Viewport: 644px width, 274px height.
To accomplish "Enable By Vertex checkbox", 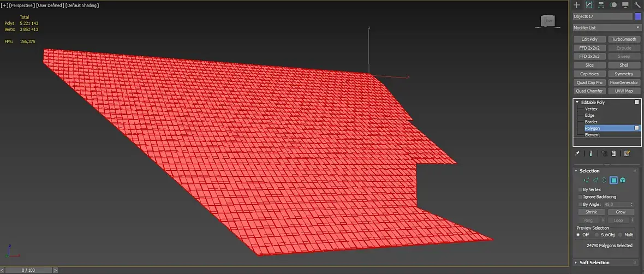I will [x=580, y=190].
